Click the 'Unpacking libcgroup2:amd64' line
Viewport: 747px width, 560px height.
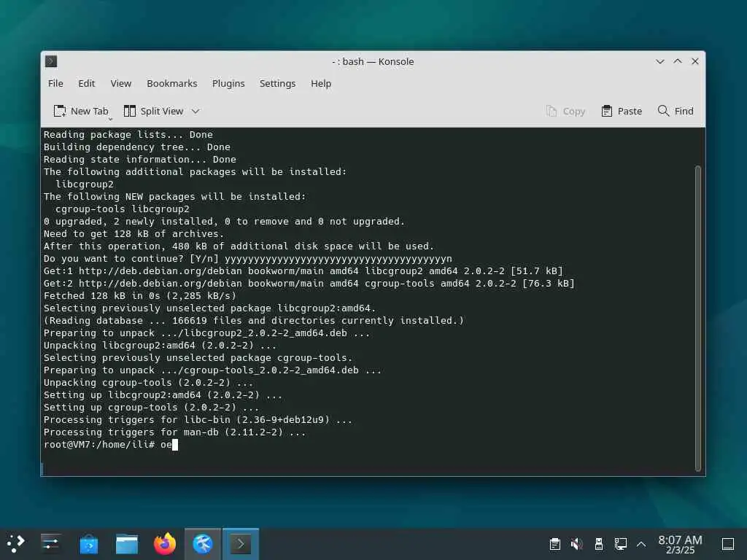pos(160,345)
